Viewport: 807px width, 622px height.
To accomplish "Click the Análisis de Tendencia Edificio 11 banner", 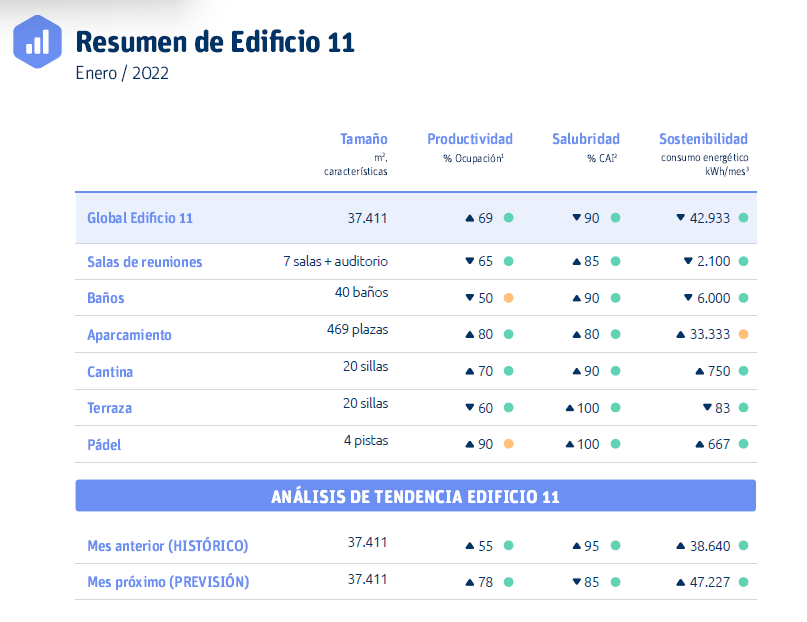I will pos(415,497).
